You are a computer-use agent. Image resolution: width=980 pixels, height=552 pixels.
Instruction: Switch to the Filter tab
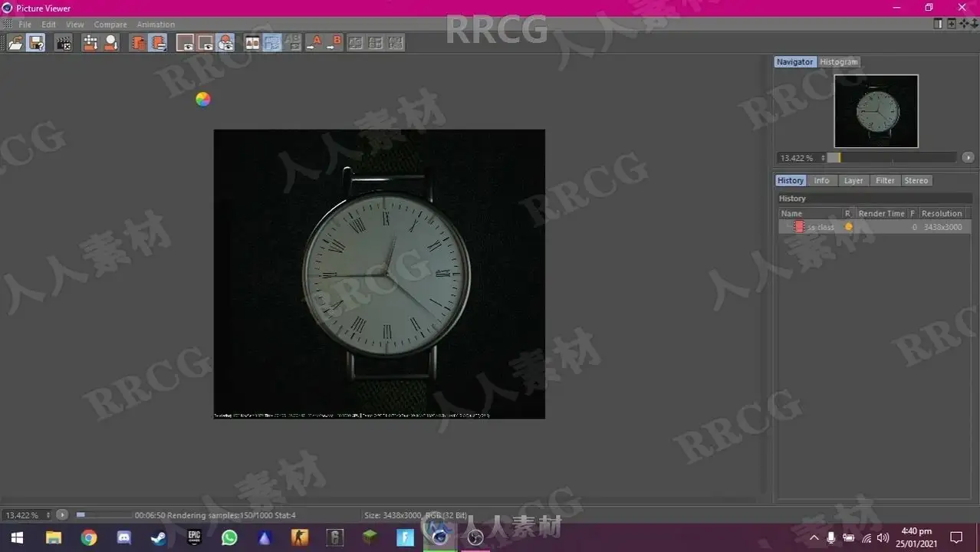click(x=885, y=181)
